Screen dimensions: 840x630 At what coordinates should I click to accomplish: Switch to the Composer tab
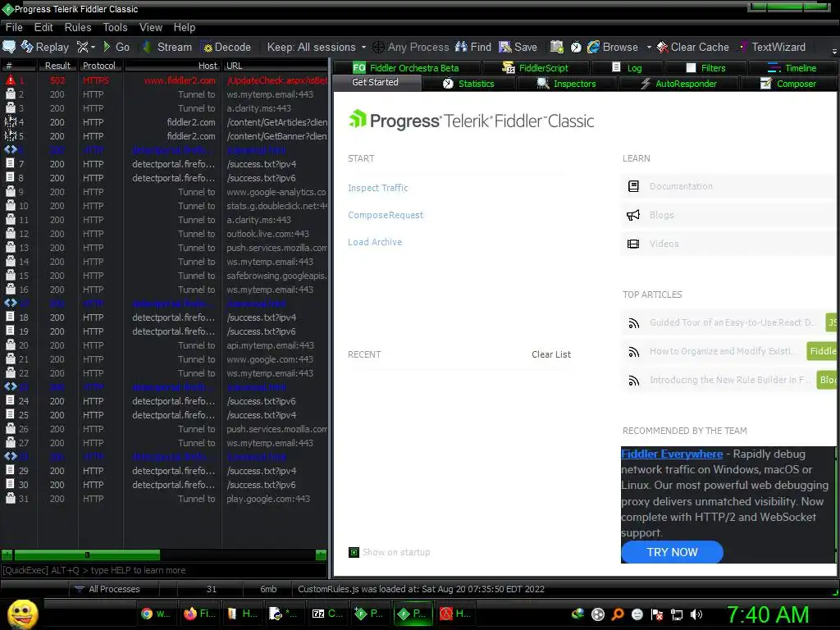(788, 84)
